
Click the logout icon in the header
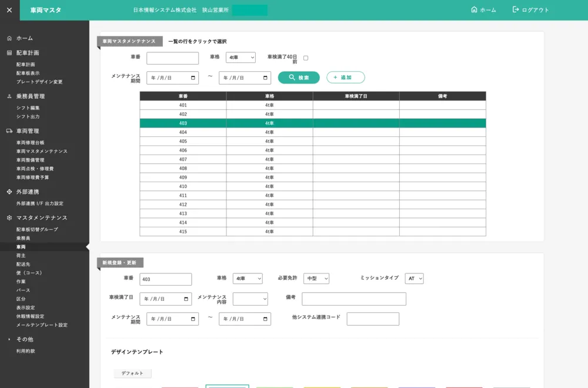516,10
